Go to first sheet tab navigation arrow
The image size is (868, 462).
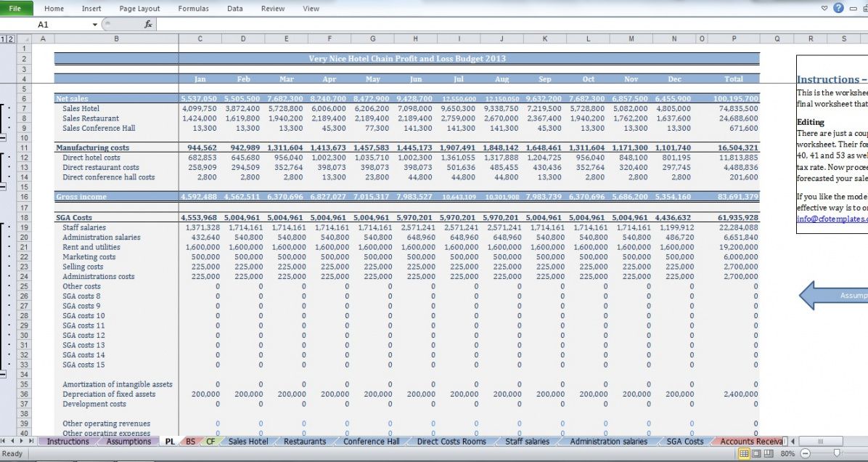click(x=4, y=441)
